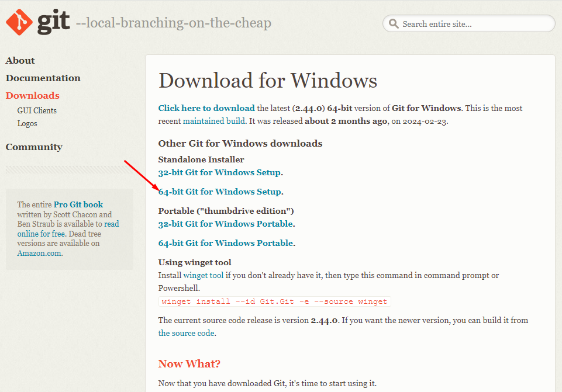This screenshot has height=392, width=562.
Task: Click the 'git' wordmark text
Action: click(x=53, y=22)
